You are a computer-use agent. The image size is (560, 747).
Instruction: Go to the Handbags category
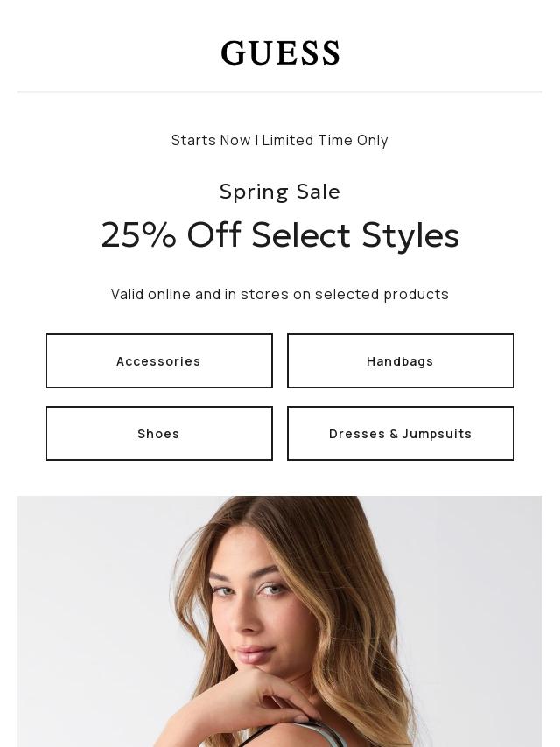pos(401,361)
